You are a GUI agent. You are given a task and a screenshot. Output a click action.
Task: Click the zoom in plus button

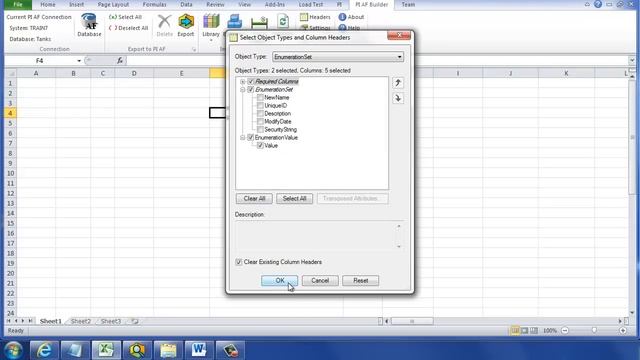(623, 331)
